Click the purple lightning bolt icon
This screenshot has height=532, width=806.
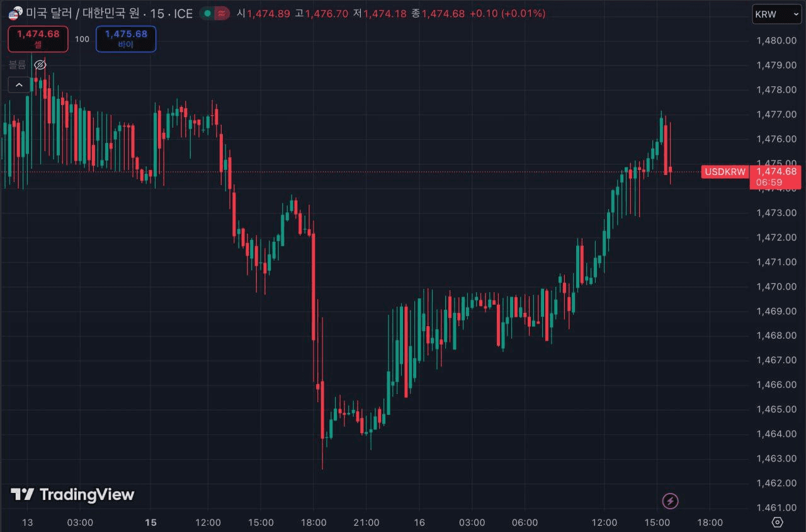pos(671,501)
